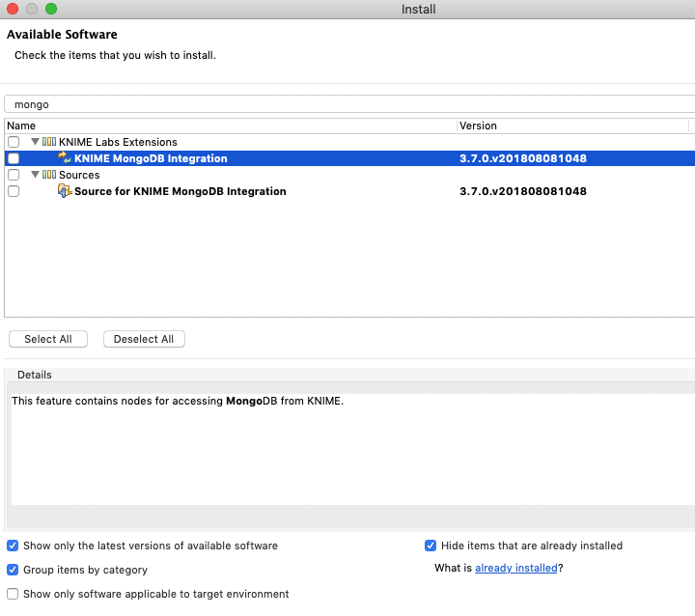Screen dimensions: 695x616
Task: Close the Install window with red button
Action: coord(13,9)
